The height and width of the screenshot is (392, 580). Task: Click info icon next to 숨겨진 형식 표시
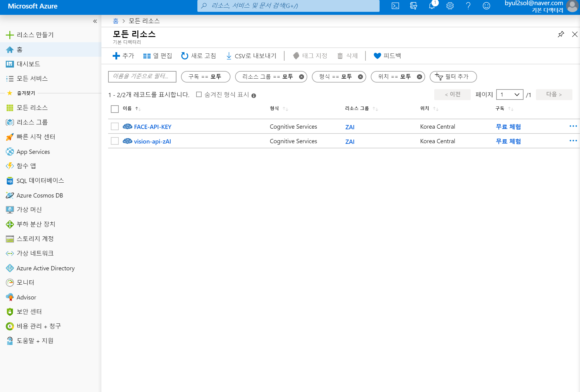click(254, 96)
